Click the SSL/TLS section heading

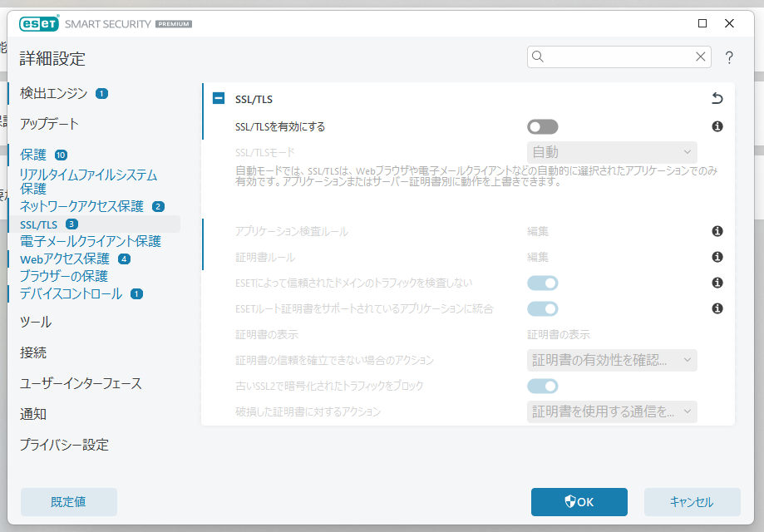[254, 100]
